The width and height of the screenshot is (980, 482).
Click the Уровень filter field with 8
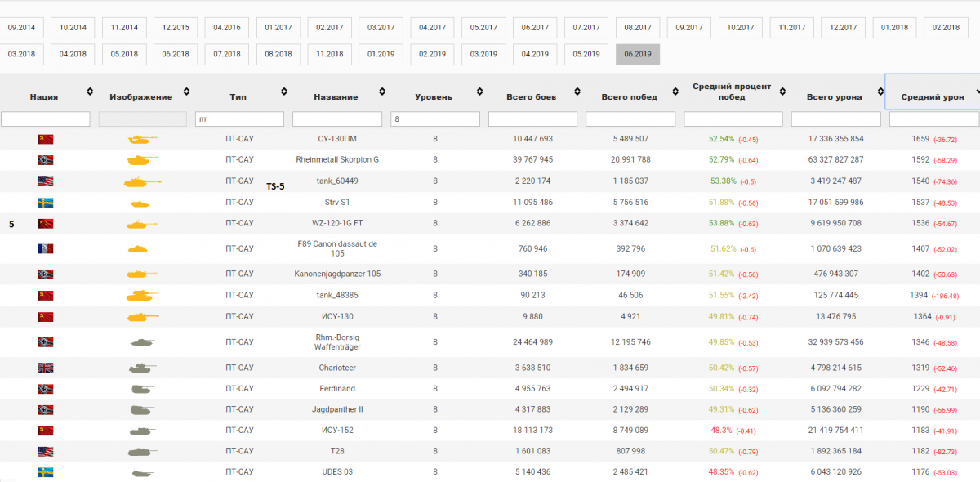point(434,119)
